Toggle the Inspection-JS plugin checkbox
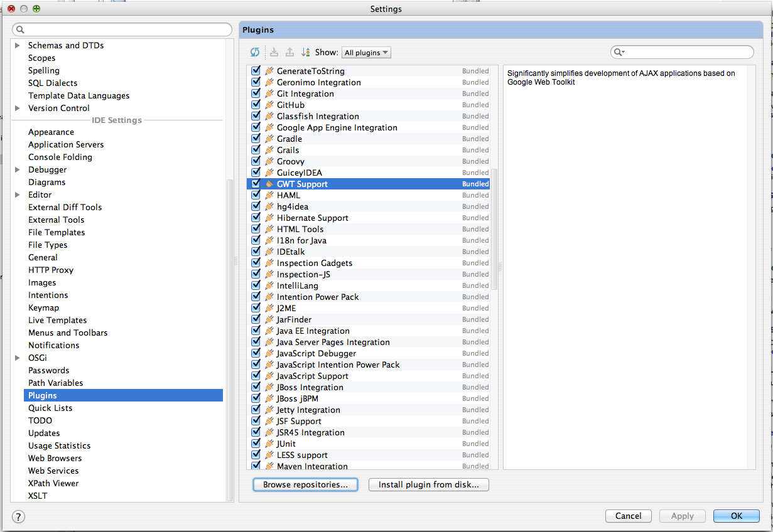773x532 pixels. pos(256,274)
